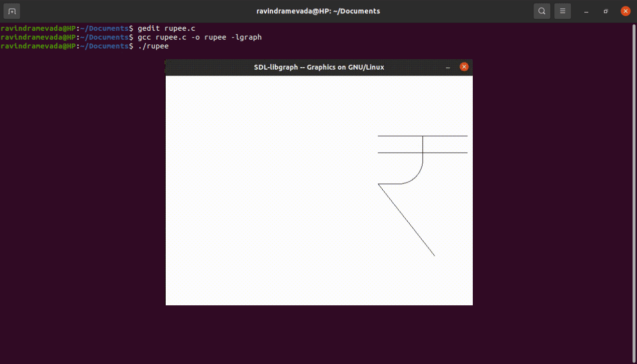Screen dimensions: 637x364
Task: Click the terminal title ravindramevada@HP: ~/Documents
Action: [318, 11]
